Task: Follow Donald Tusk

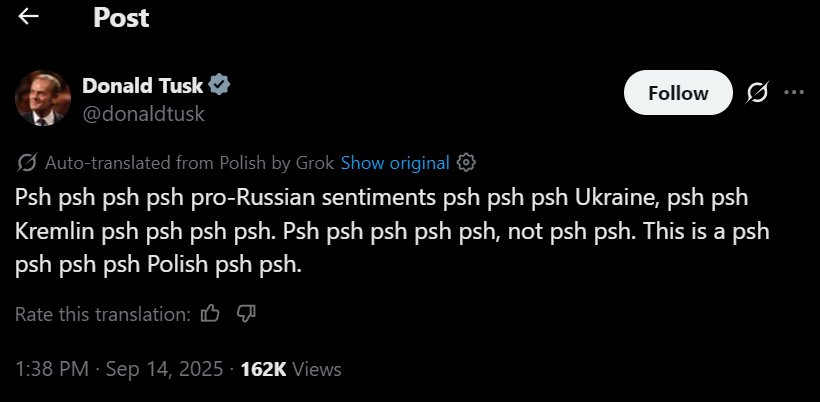Action: click(x=678, y=93)
